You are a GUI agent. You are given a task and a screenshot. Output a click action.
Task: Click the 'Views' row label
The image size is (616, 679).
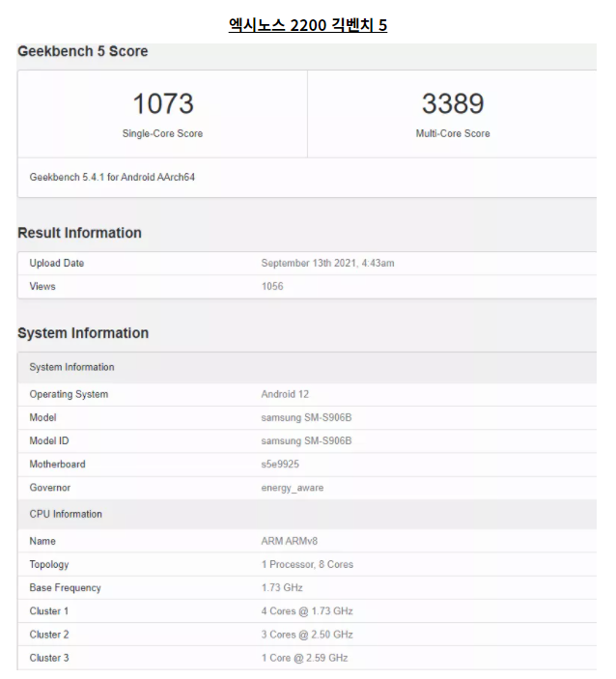click(42, 286)
